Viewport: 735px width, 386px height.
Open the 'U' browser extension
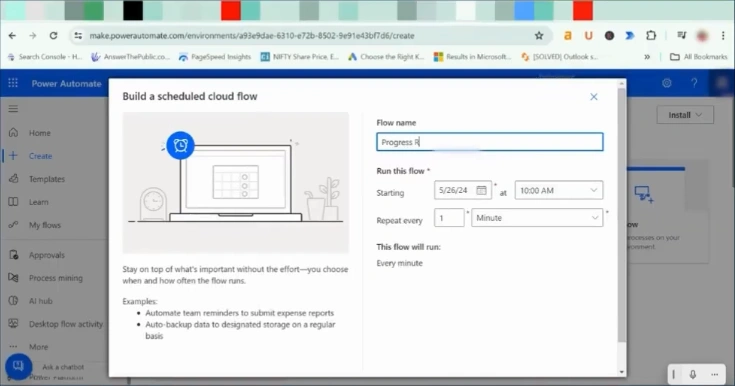(x=588, y=36)
